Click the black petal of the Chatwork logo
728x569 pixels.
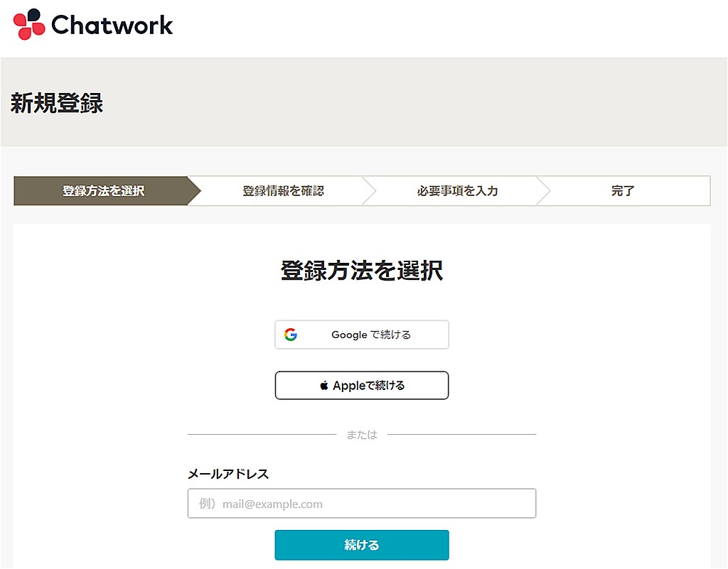pyautogui.click(x=34, y=13)
